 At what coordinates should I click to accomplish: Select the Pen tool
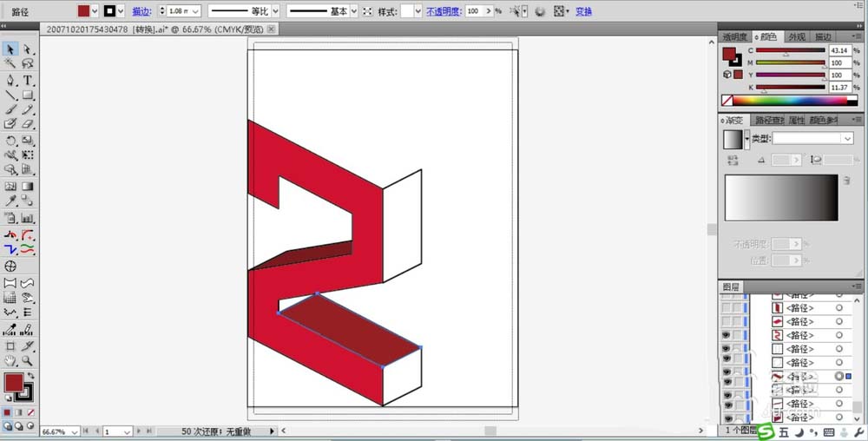pyautogui.click(x=10, y=81)
